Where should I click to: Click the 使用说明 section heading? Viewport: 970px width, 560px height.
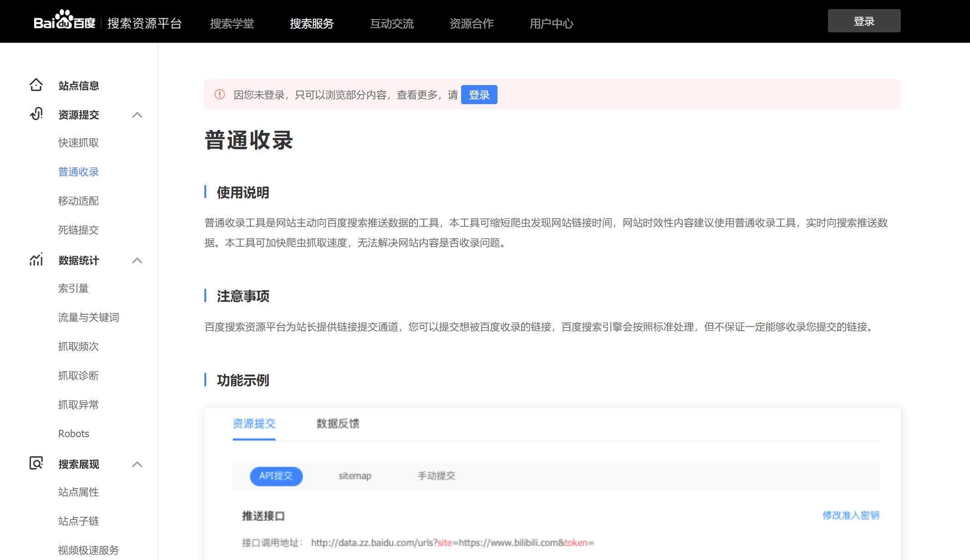243,192
